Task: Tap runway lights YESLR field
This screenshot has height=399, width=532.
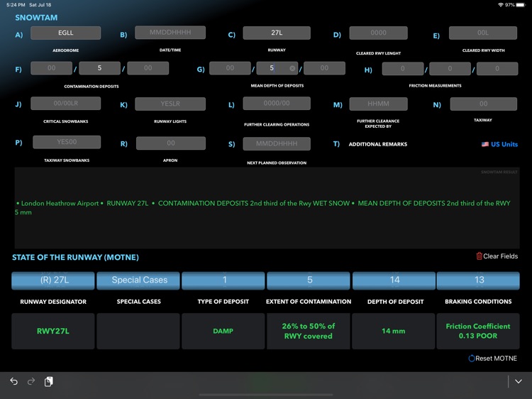Action: (x=170, y=104)
